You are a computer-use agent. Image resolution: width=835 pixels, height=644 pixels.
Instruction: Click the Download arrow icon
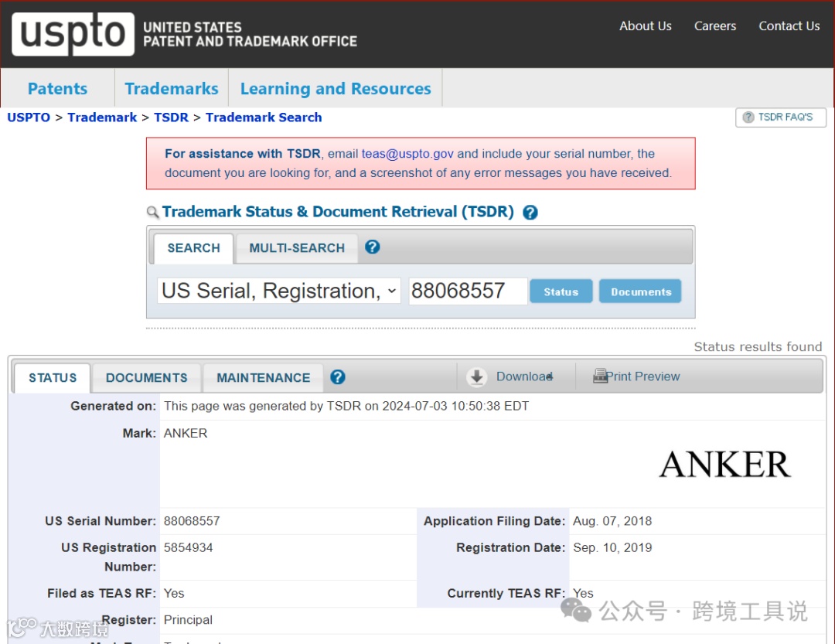476,377
